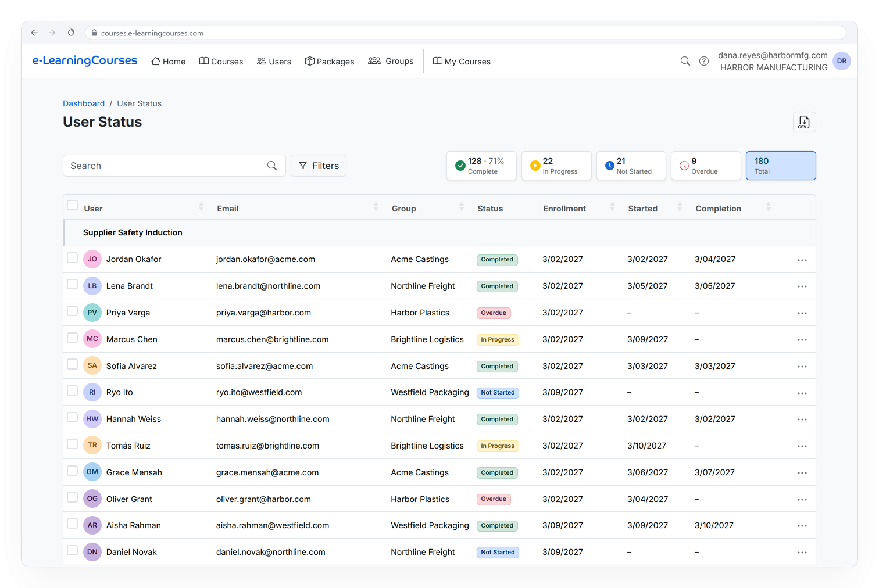879x588 pixels.
Task: Open My Courses in the navigation bar
Action: 462,62
